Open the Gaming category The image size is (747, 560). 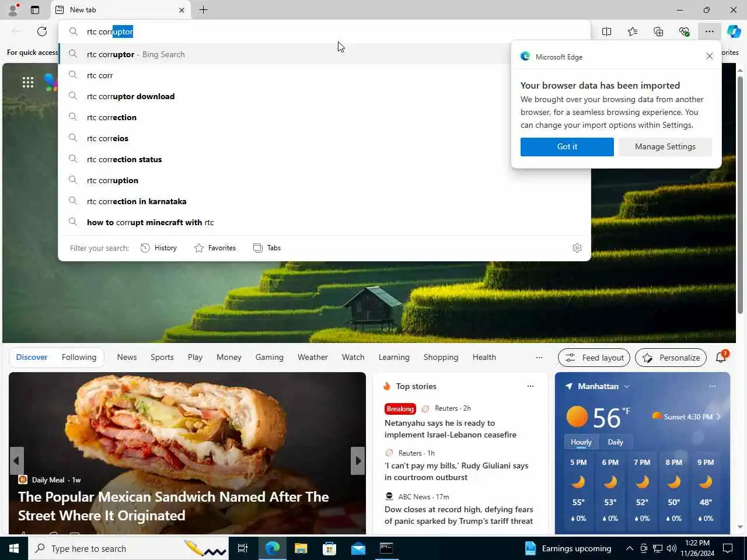pyautogui.click(x=269, y=357)
